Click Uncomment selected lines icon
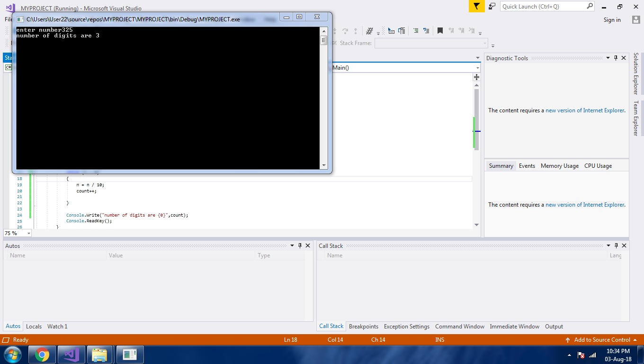This screenshot has width=644, height=364. tap(426, 30)
